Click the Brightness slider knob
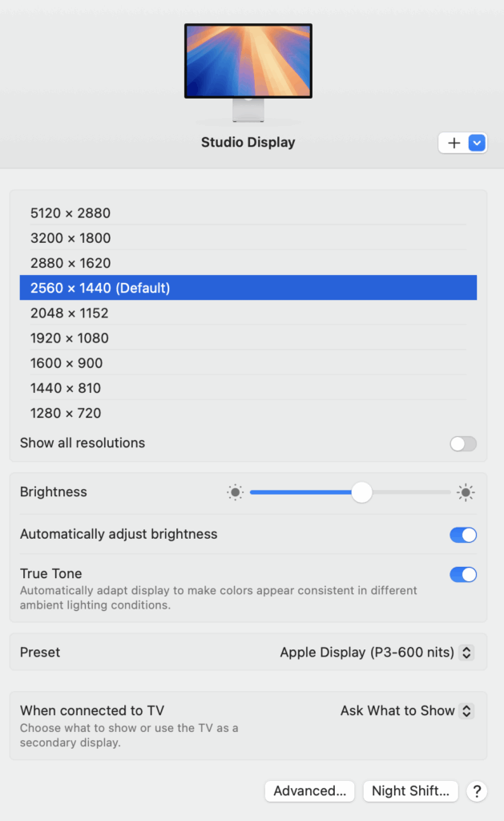 361,492
